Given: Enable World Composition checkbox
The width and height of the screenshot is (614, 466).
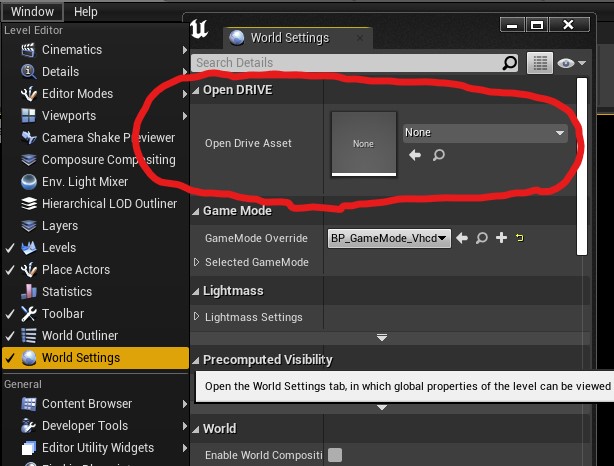Looking at the screenshot, I should pyautogui.click(x=335, y=455).
